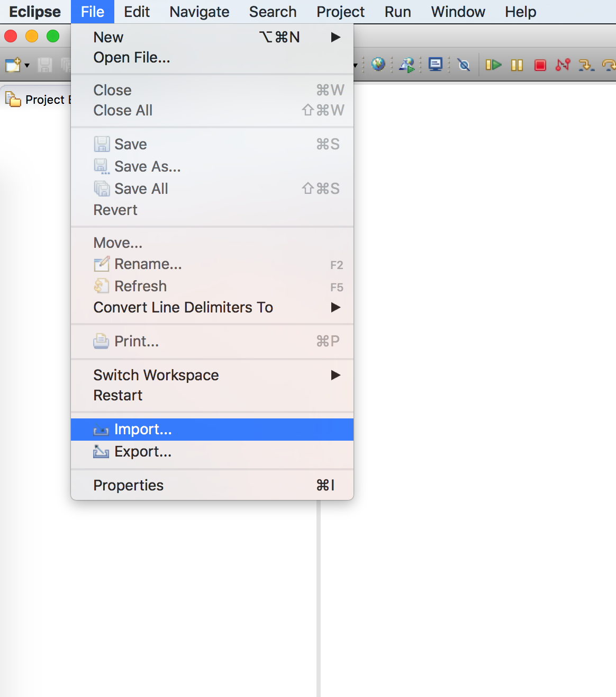Click the Save menu entry
Viewport: 616px width, 697px height.
(x=212, y=144)
